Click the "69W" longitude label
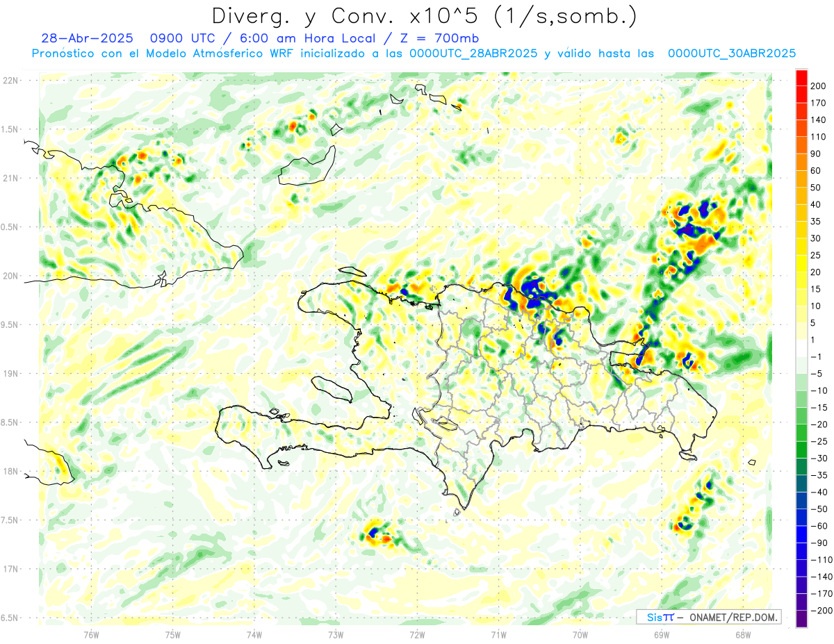Viewport: 834px width, 644px height. [661, 634]
